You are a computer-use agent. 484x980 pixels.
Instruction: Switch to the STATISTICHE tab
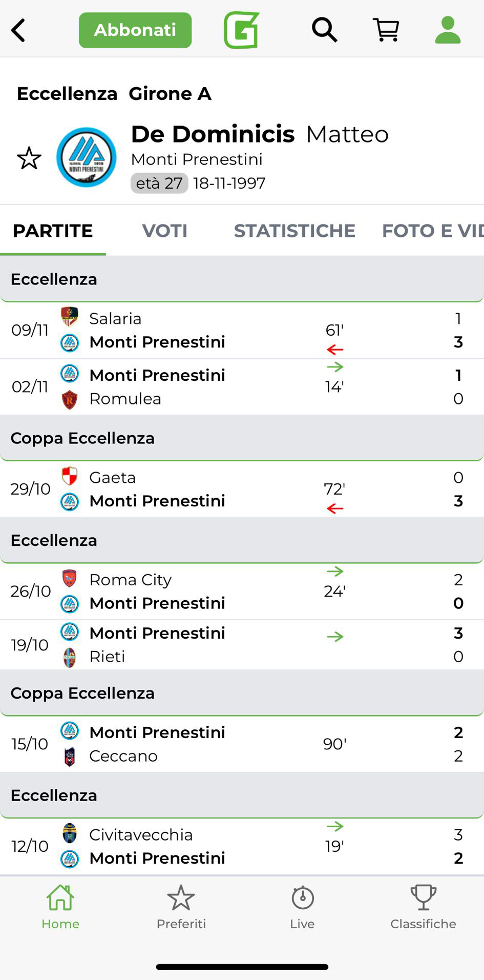pyautogui.click(x=294, y=231)
